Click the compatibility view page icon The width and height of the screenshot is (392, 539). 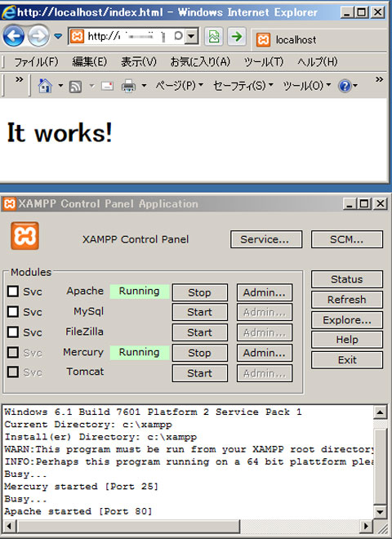214,36
